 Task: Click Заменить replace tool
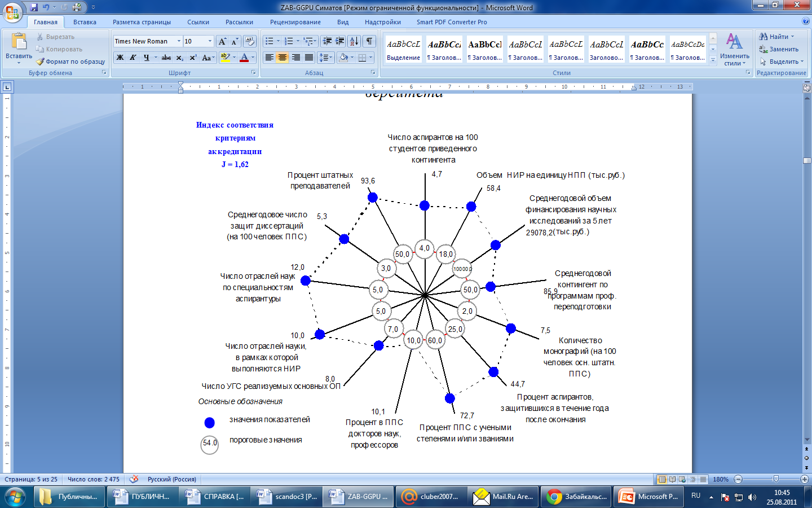(779, 49)
